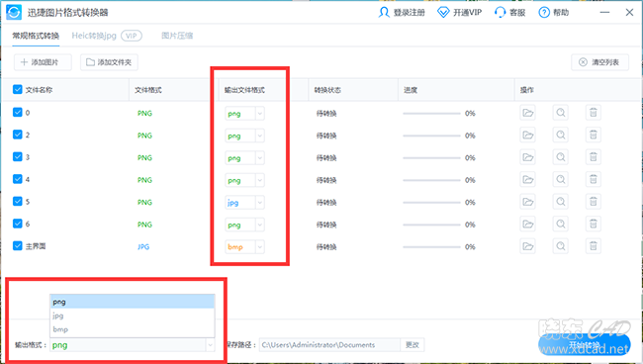Delete file 0 using trash icon
This screenshot has width=643, height=364.
tap(593, 113)
